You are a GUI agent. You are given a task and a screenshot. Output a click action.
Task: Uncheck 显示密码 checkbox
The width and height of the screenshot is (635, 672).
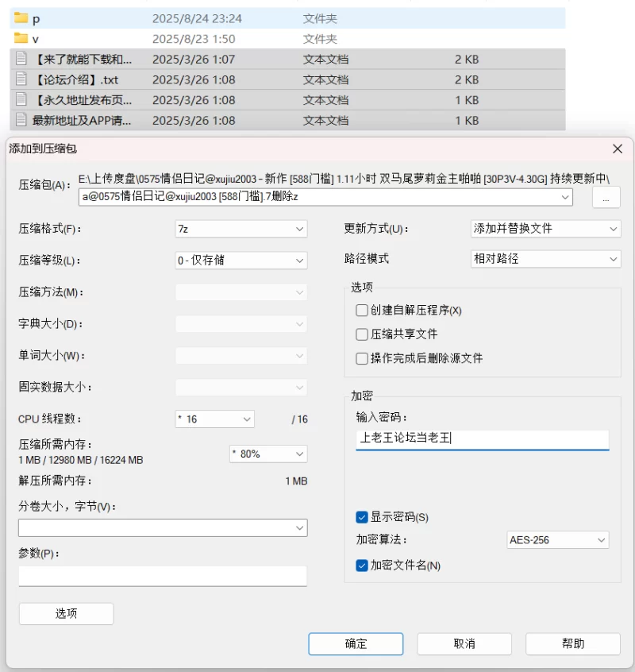tap(362, 517)
